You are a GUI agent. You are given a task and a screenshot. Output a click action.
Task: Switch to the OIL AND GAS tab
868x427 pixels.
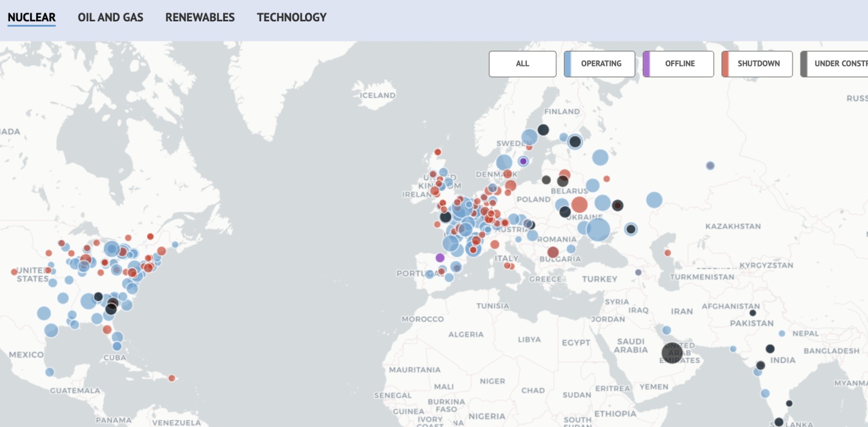pos(110,18)
